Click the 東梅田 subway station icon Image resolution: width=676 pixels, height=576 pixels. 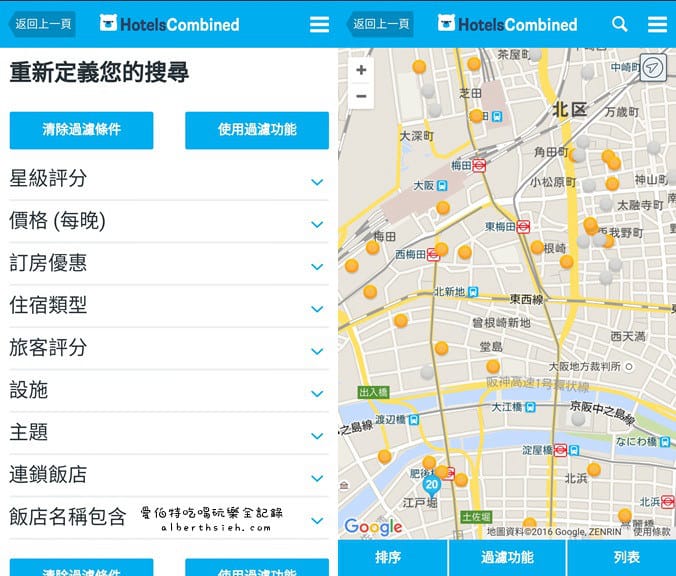pyautogui.click(x=523, y=227)
